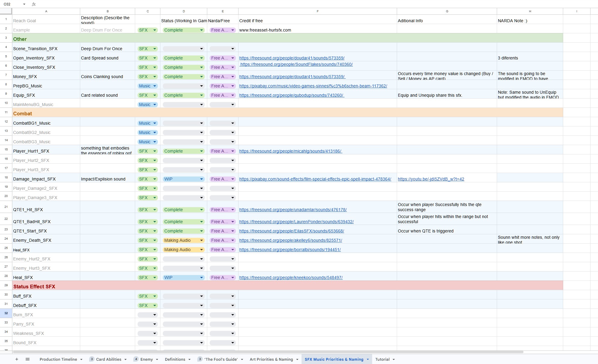Open Complete status dropdown for Money_SFX
The width and height of the screenshot is (598, 364).
pyautogui.click(x=184, y=77)
